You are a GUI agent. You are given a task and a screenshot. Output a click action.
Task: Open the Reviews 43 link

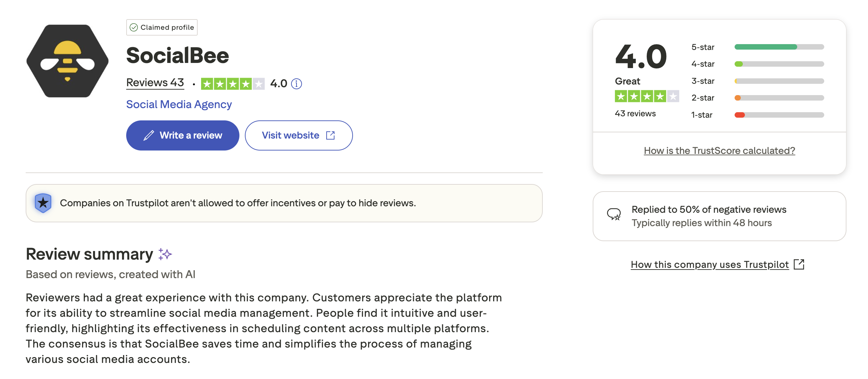click(155, 82)
